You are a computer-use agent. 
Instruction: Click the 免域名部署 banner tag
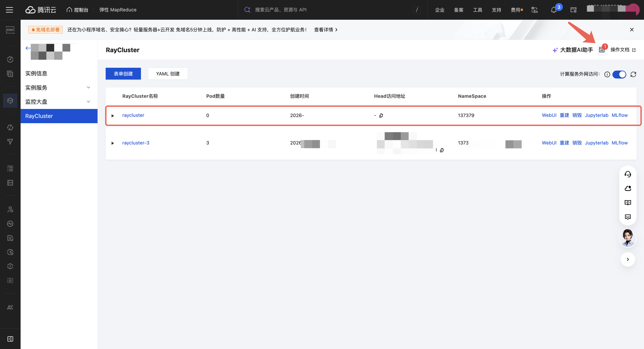click(46, 30)
